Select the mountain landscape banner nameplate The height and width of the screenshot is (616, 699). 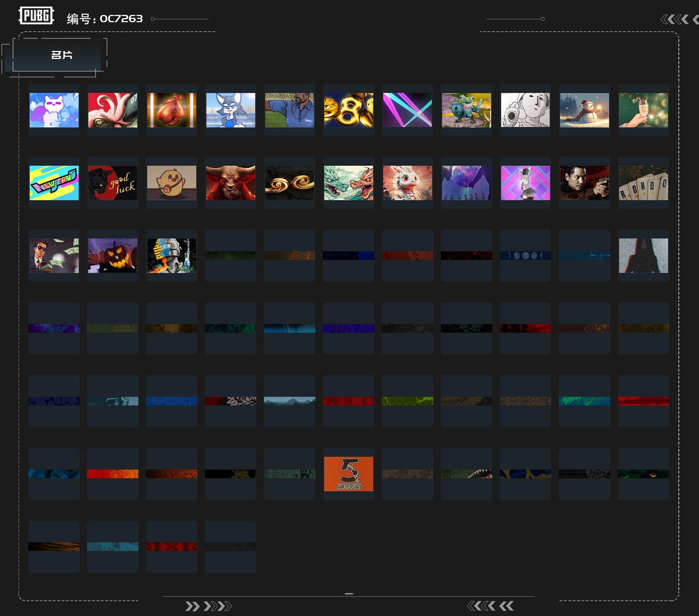click(x=289, y=401)
